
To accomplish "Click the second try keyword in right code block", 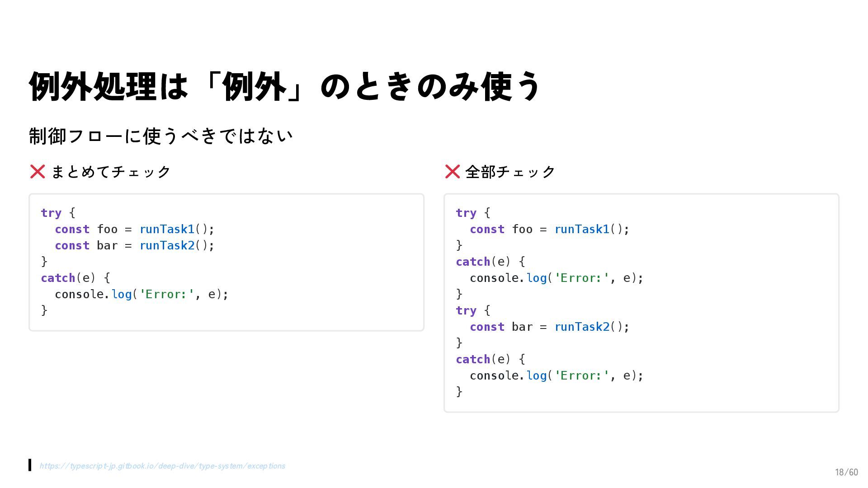I will (x=466, y=310).
